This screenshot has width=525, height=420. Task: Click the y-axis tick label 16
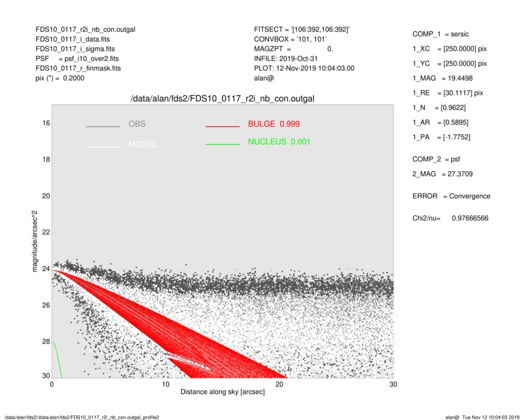pos(46,123)
